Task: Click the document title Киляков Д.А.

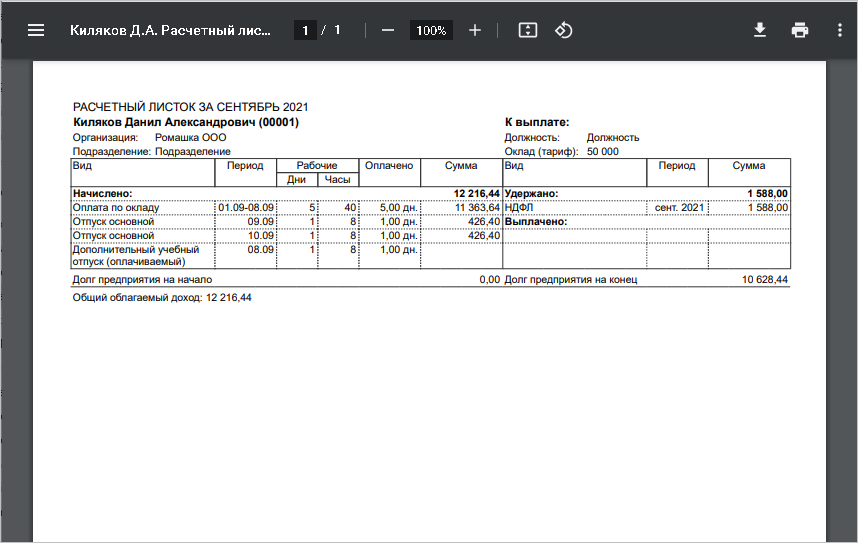Action: [170, 30]
